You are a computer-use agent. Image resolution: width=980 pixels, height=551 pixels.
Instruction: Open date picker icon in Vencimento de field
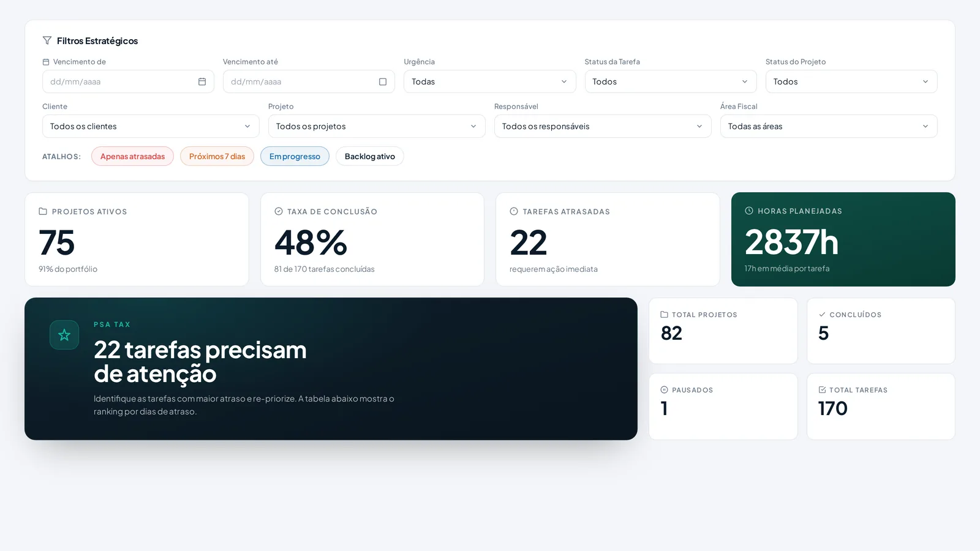[202, 81]
